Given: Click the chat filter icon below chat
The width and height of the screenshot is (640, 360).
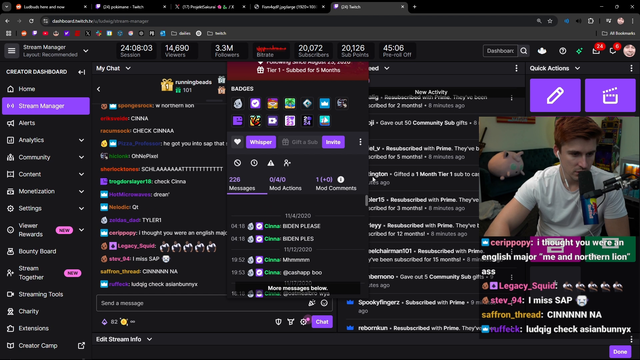Looking at the screenshot, I should pos(291,322).
